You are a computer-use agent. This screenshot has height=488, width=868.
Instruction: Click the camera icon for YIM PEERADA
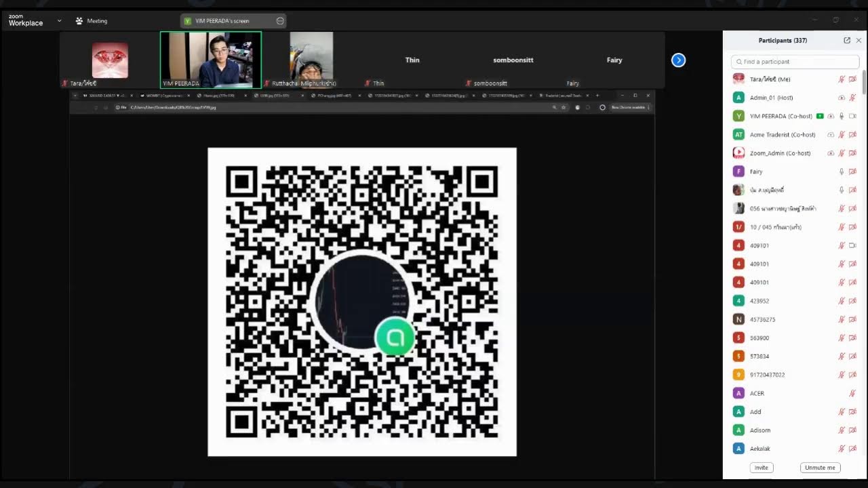852,116
